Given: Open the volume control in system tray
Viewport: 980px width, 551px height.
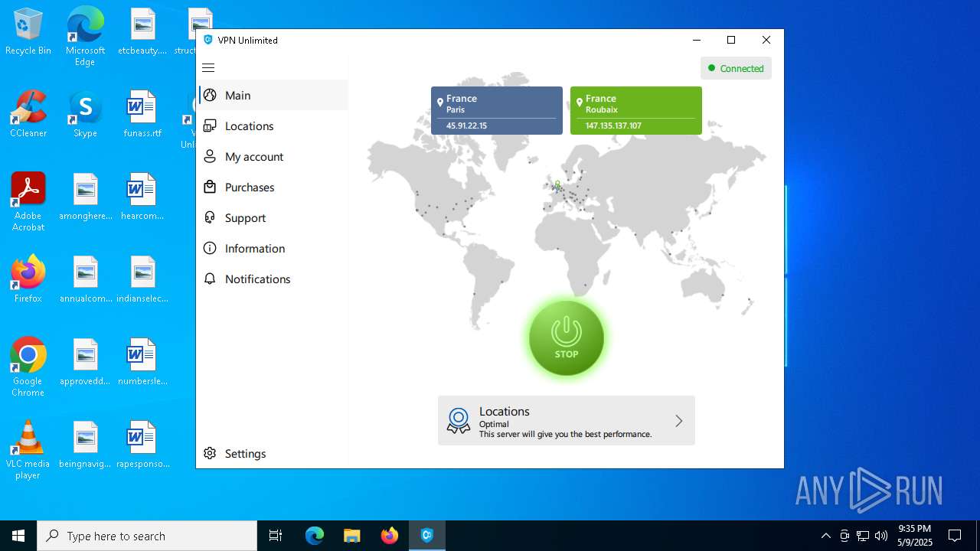Looking at the screenshot, I should 881,536.
